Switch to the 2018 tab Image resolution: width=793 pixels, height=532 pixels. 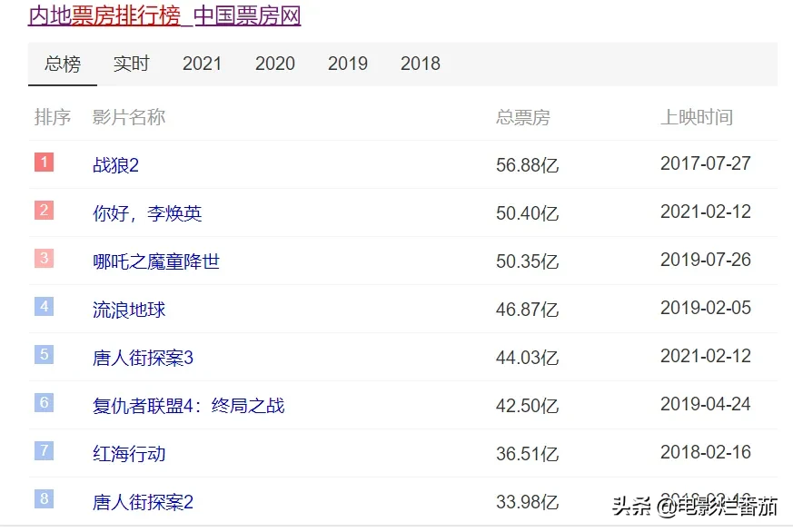click(x=420, y=64)
